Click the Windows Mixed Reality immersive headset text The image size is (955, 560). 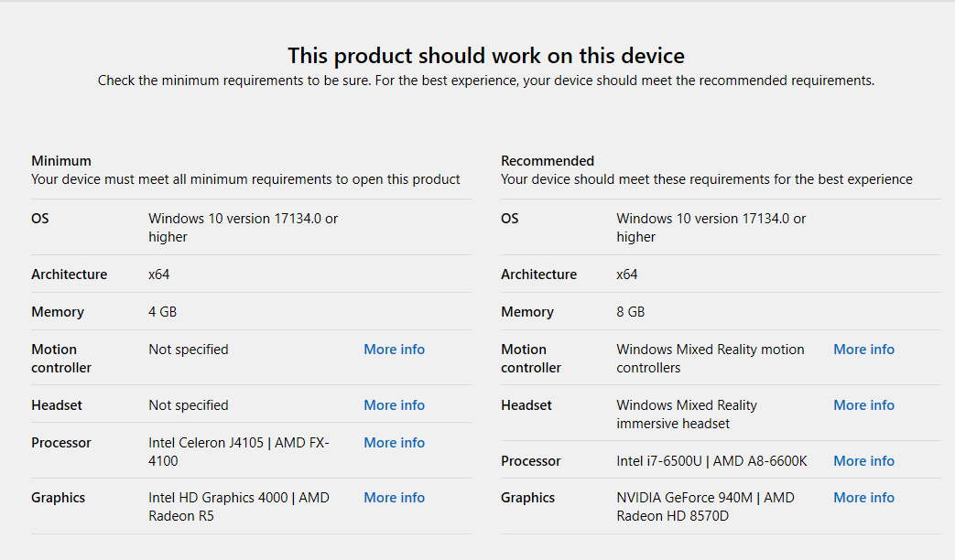tap(687, 415)
